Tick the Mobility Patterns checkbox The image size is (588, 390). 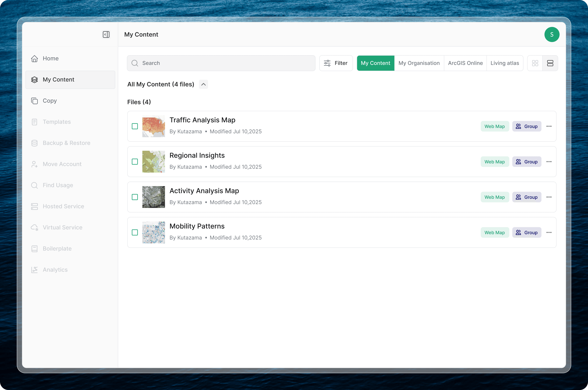pos(135,233)
